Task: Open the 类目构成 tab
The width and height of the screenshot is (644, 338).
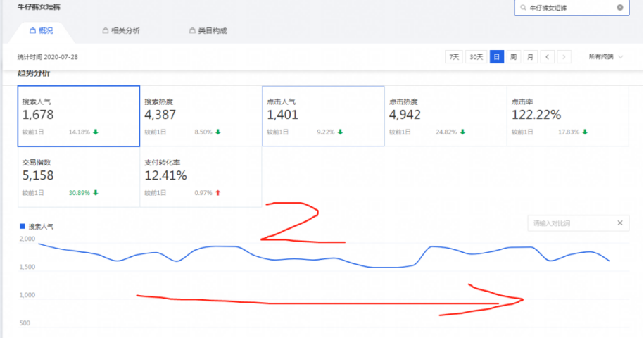Action: click(x=208, y=30)
